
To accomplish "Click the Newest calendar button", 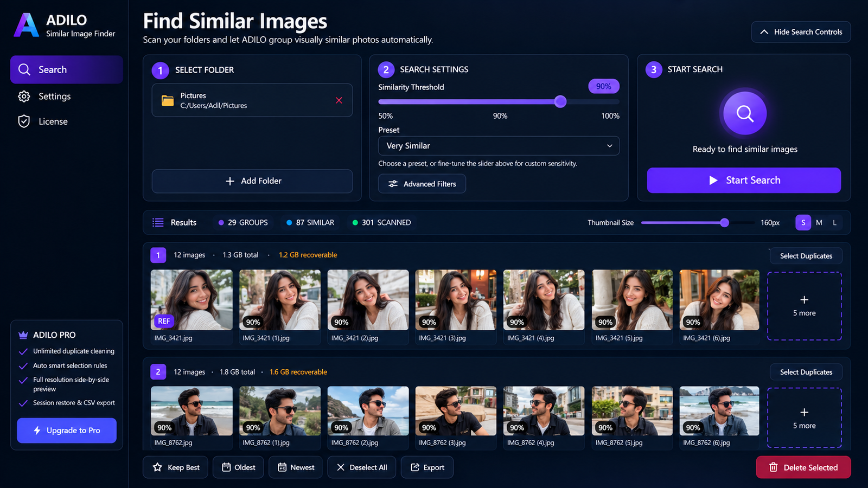I will pos(296,467).
